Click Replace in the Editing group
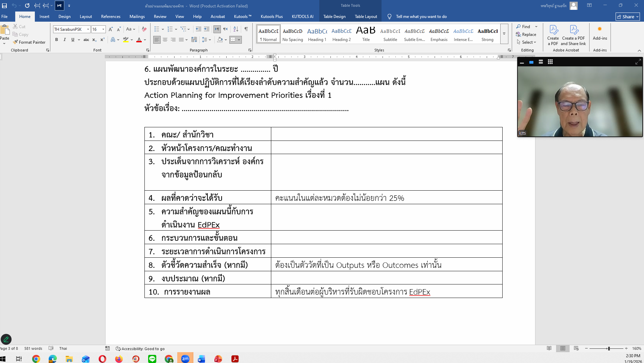The width and height of the screenshot is (644, 363). 526,35
